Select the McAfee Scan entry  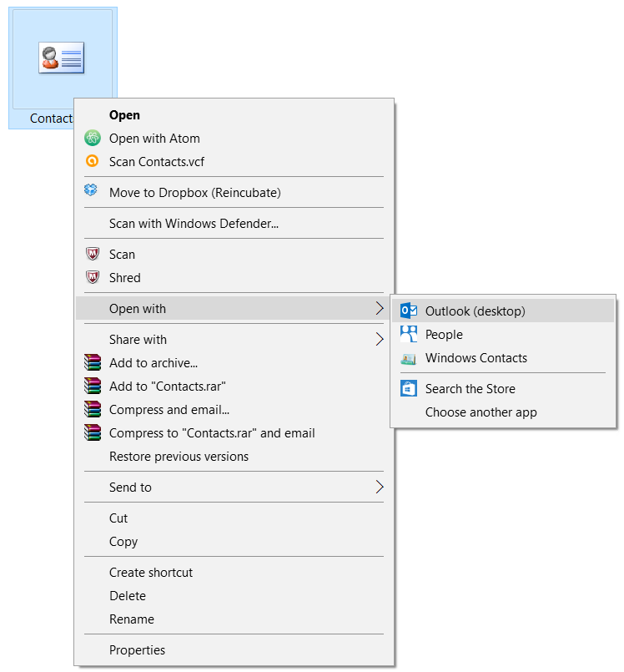click(x=234, y=254)
